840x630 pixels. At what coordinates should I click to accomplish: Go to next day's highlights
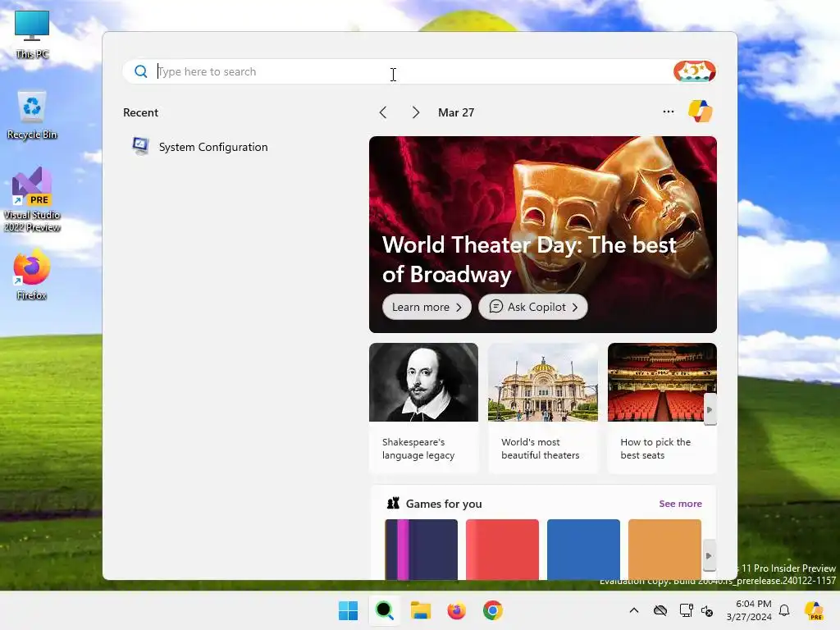click(416, 112)
